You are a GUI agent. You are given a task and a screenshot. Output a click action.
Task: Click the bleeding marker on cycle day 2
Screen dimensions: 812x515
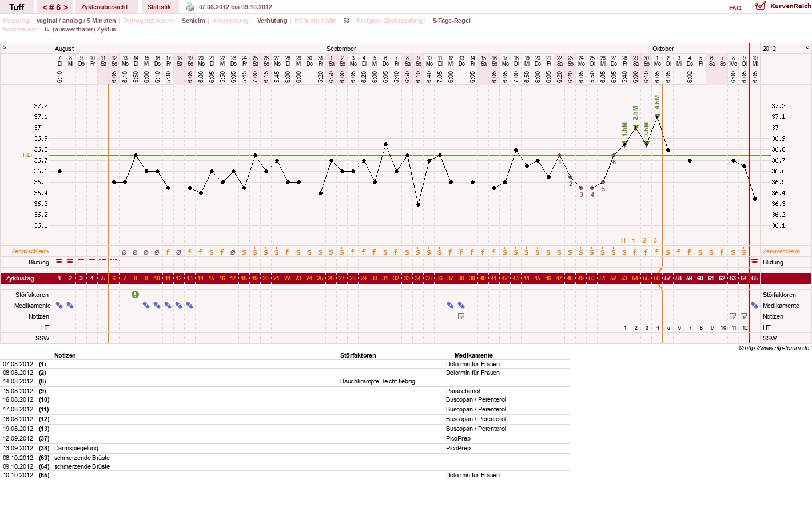coord(70,260)
